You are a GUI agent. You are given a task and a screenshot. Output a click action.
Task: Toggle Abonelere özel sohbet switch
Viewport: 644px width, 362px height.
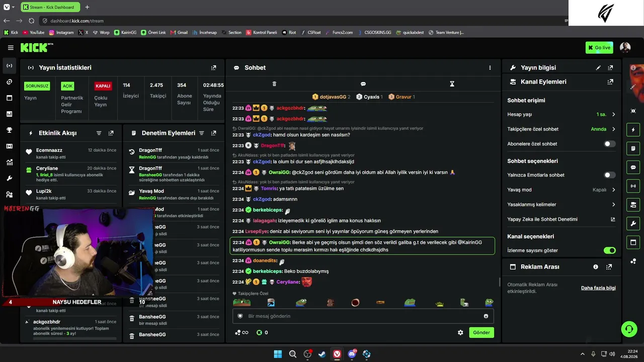click(x=609, y=144)
